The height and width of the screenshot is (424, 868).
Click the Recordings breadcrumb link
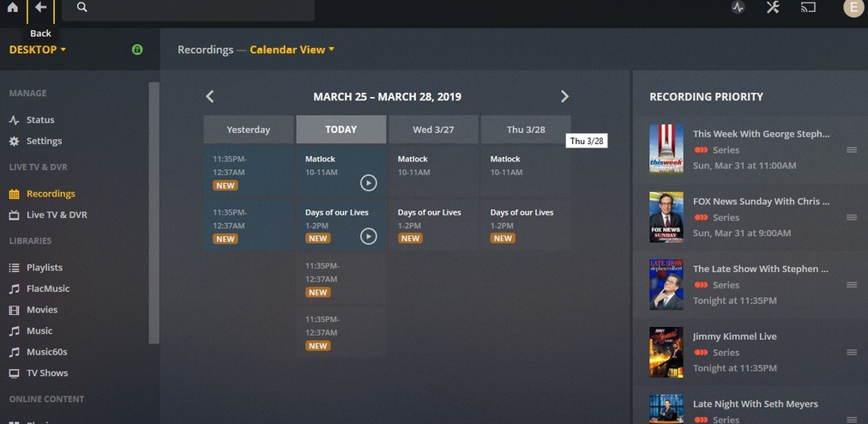click(205, 49)
